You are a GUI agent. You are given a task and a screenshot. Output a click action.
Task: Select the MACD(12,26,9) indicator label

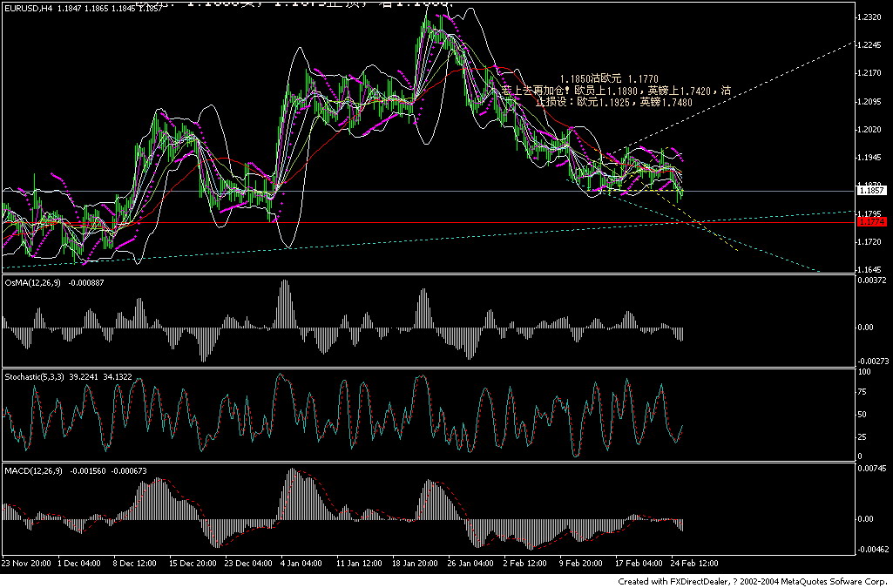[34, 470]
